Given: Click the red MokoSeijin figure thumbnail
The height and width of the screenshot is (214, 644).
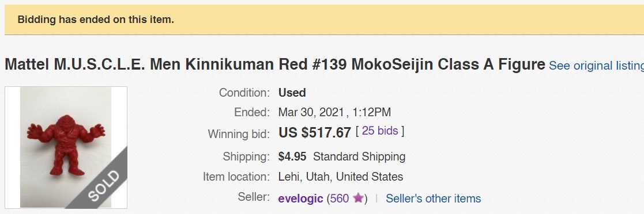Looking at the screenshot, I should tap(66, 147).
